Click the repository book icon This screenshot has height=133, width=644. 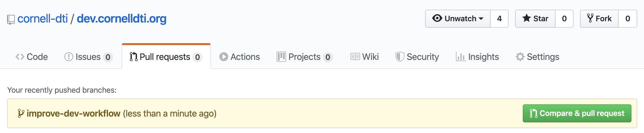(x=11, y=20)
